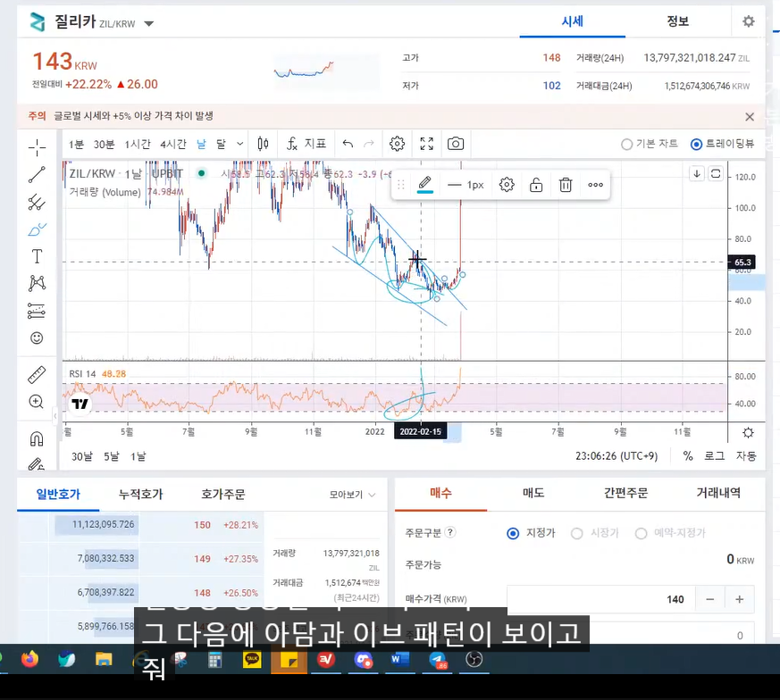Expand more time interval options chevron
Viewport: 780px width, 700px height.
click(x=239, y=144)
